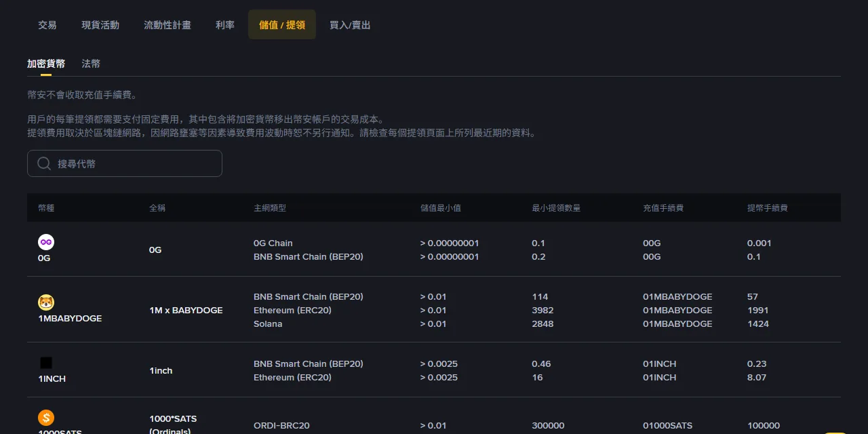This screenshot has width=868, height=434.
Task: Click the 提幣手續費 column header
Action: [768, 208]
